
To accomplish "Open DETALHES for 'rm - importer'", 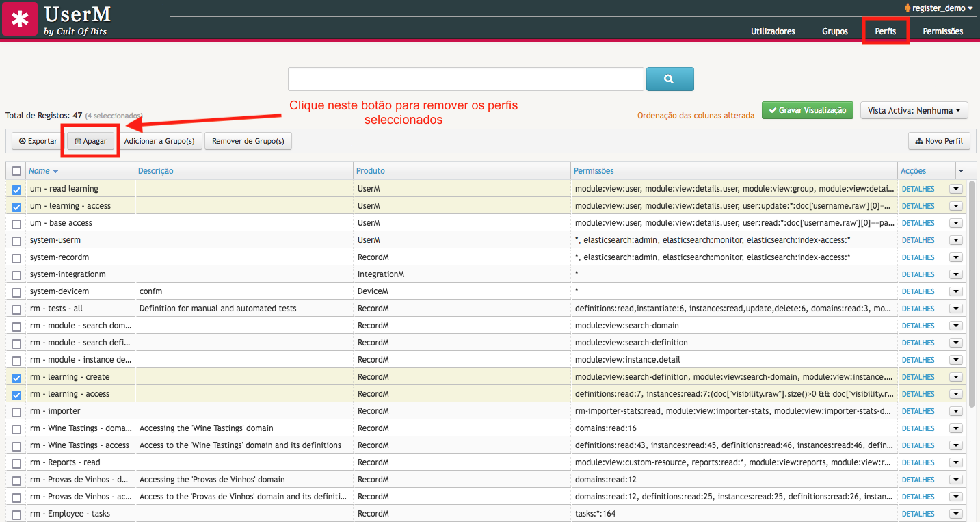I will 918,411.
